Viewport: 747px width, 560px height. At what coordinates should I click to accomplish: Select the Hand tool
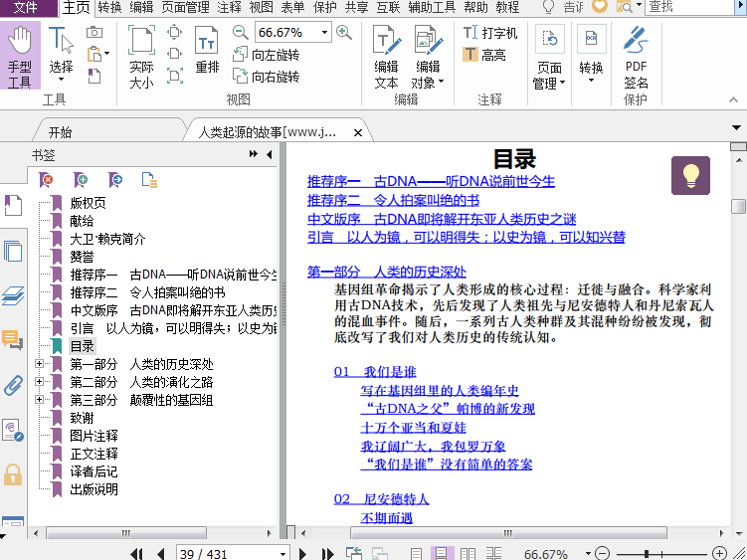click(x=20, y=56)
